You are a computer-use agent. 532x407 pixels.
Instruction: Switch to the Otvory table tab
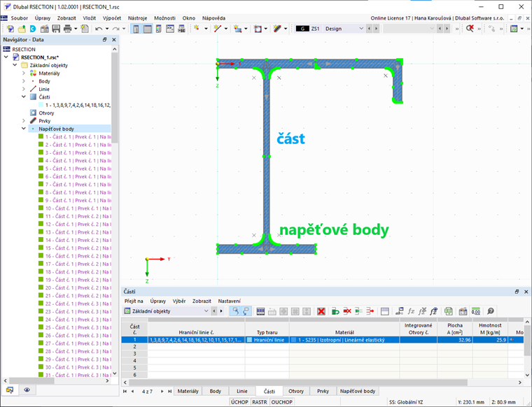pos(296,391)
